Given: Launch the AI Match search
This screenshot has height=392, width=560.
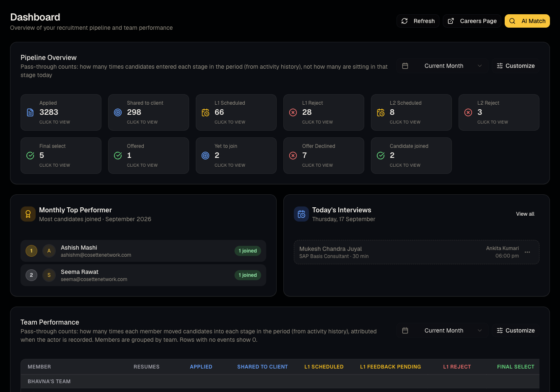Looking at the screenshot, I should tap(527, 21).
